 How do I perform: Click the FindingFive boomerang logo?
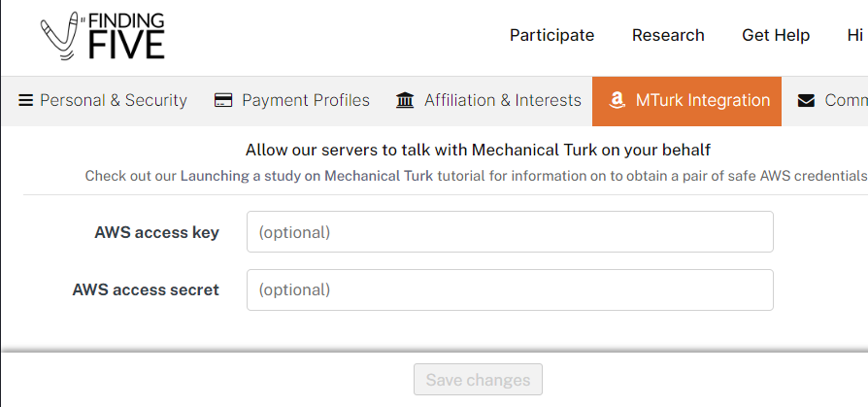pos(102,36)
